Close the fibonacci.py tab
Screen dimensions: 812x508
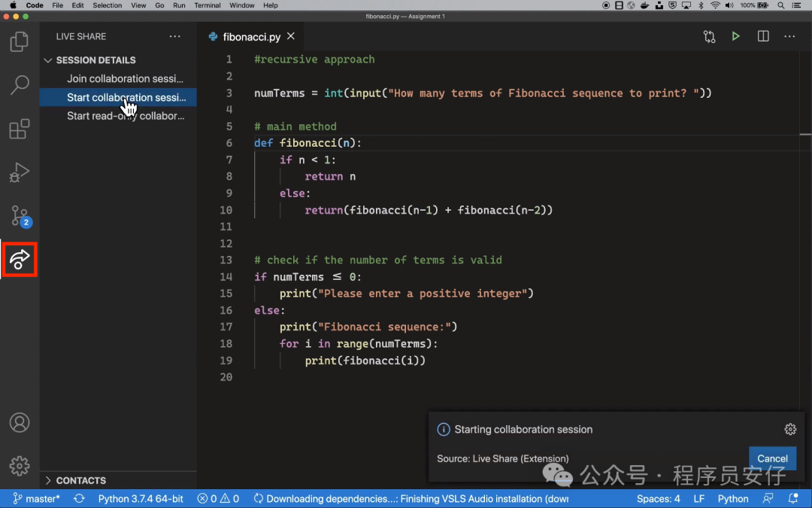point(291,36)
